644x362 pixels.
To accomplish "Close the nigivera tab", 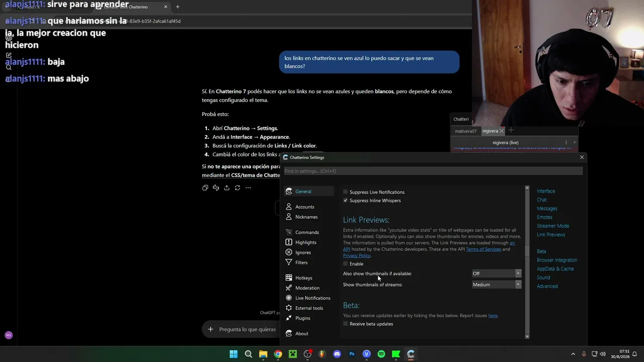I will [502, 131].
